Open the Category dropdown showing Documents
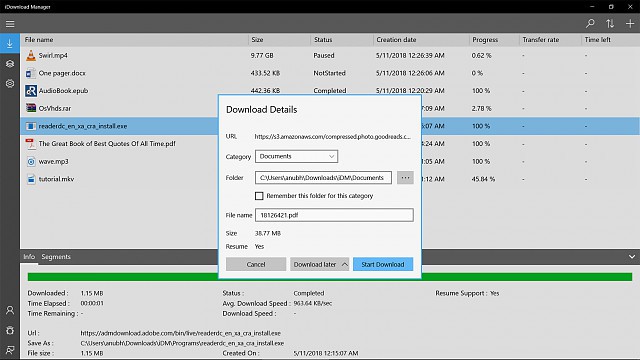This screenshot has height=360, width=640. point(296,156)
